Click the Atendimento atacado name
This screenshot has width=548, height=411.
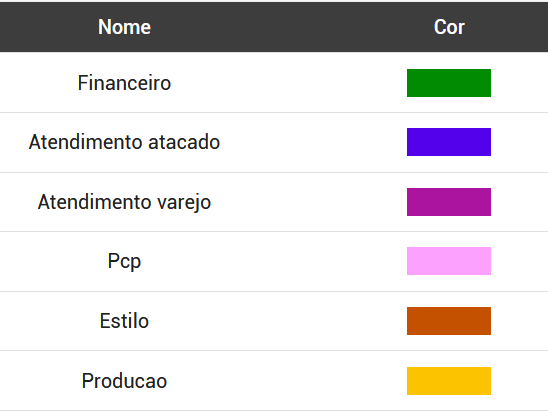pyautogui.click(x=124, y=142)
